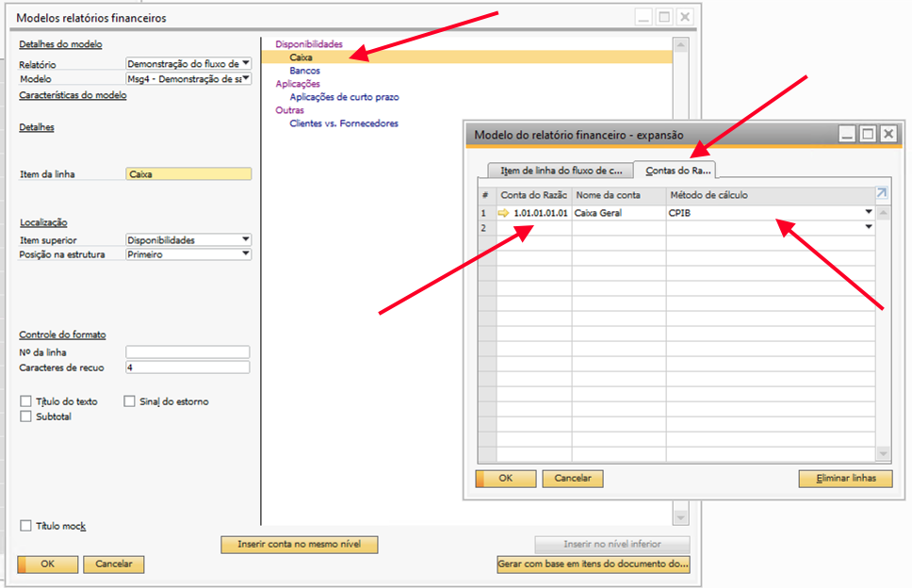
Task: Enable the Título do texto checkbox
Action: coord(26,401)
